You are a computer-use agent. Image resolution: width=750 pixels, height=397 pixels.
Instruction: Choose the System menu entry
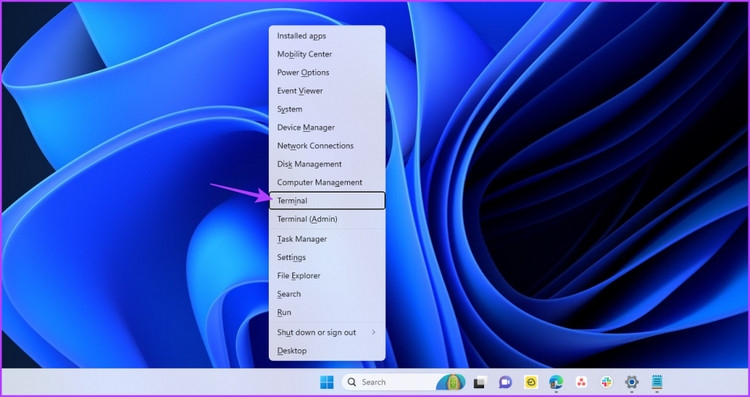327,109
